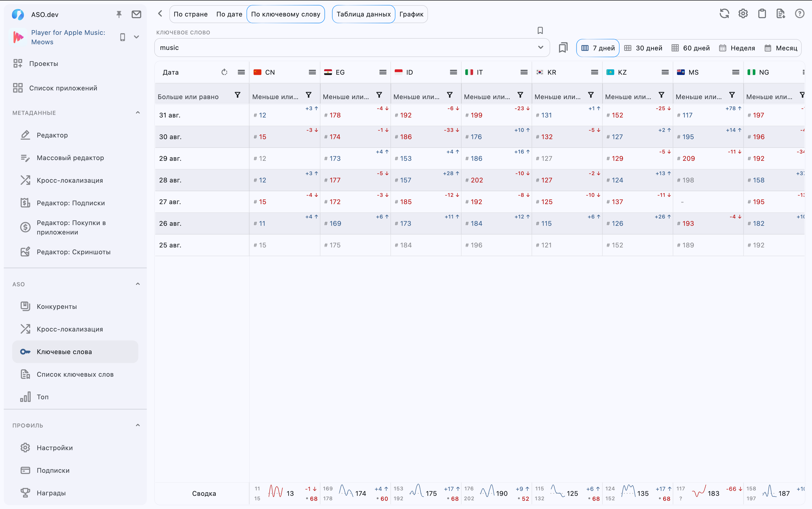Select the 7 дней period option
This screenshot has height=509, width=812.
coord(598,48)
